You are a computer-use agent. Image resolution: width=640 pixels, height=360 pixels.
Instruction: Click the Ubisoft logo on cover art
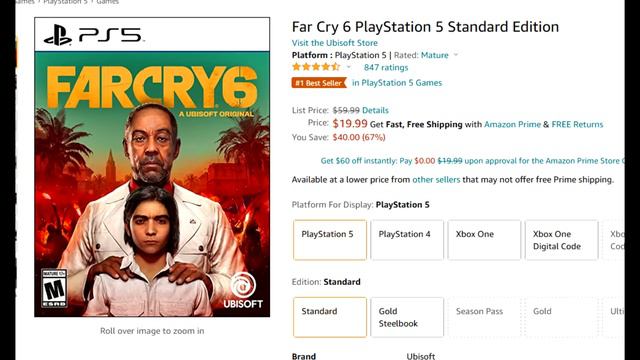point(243,291)
